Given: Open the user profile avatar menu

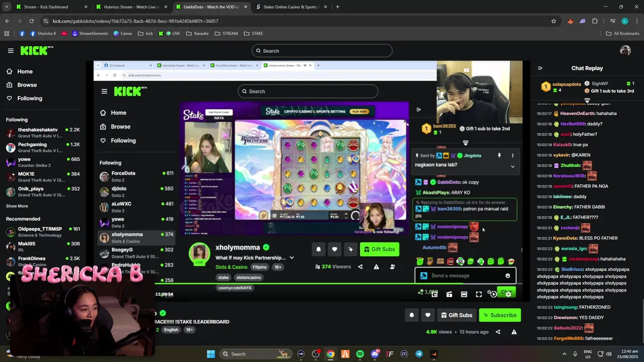Looking at the screenshot, I should click(625, 50).
